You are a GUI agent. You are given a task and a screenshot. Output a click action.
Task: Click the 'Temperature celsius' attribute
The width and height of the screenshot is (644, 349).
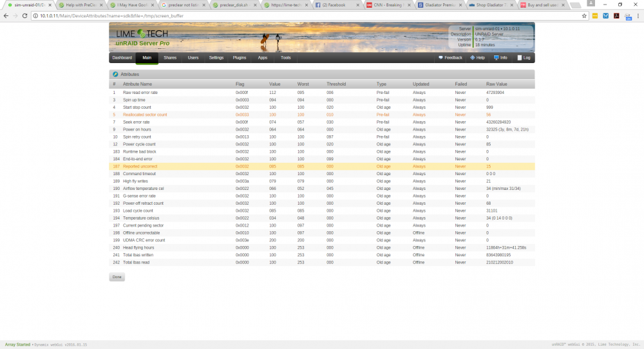(141, 218)
